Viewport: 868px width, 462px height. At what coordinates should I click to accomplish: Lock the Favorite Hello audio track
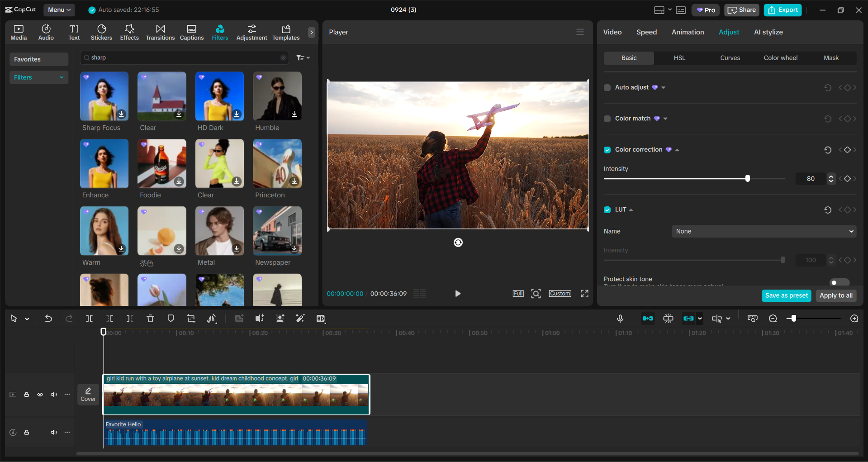point(27,432)
